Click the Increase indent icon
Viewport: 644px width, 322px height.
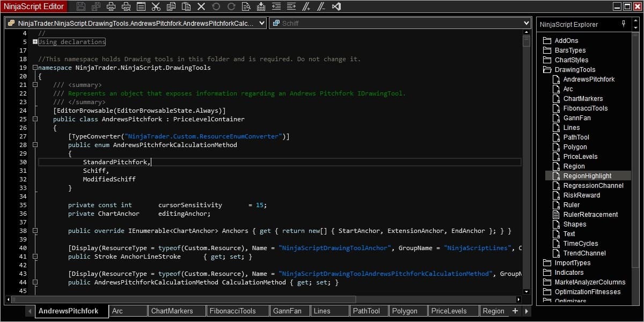(291, 6)
